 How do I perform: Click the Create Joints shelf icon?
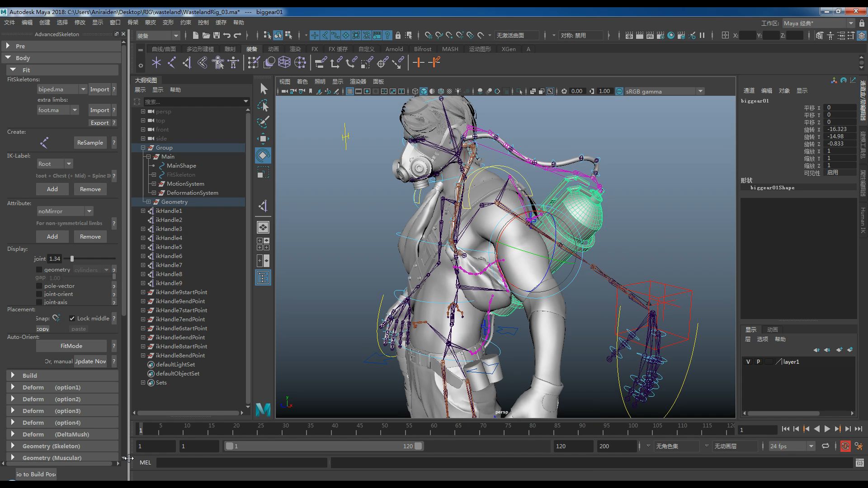(x=171, y=63)
